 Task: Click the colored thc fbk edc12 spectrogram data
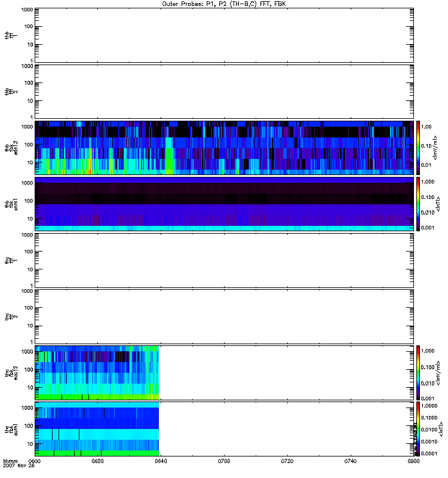coord(97,373)
